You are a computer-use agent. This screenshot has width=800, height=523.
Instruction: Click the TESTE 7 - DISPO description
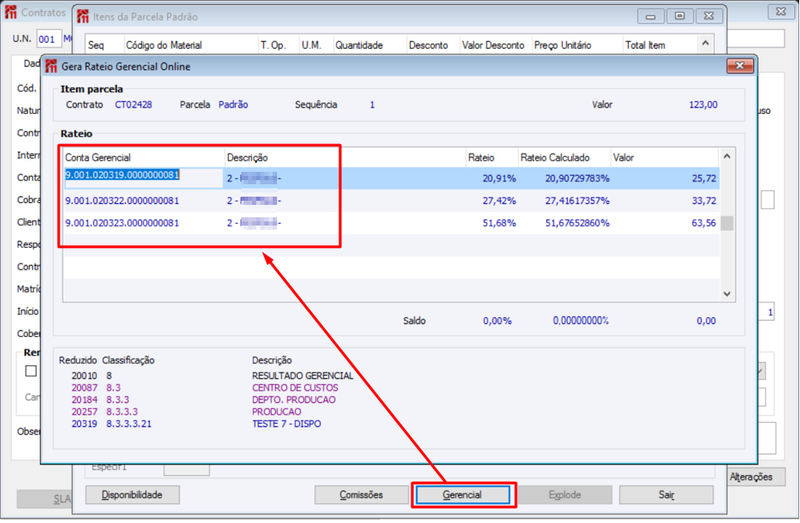pyautogui.click(x=286, y=424)
